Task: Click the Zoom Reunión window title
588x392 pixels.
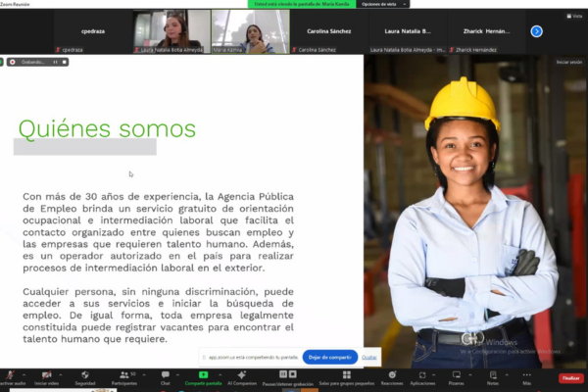Action: coord(15,4)
